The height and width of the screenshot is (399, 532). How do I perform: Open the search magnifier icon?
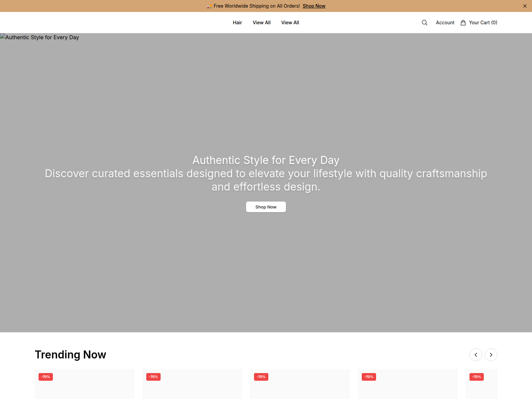[425, 23]
